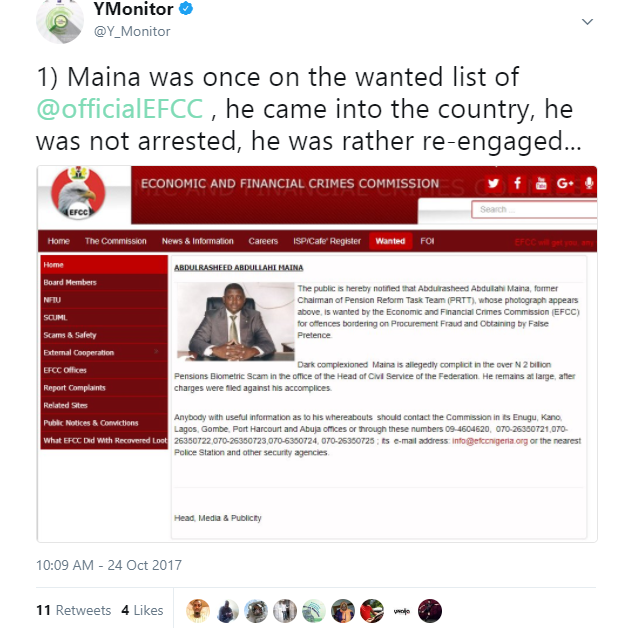Click the YMonitor profile avatar
619x628 pixels.
coord(60,21)
